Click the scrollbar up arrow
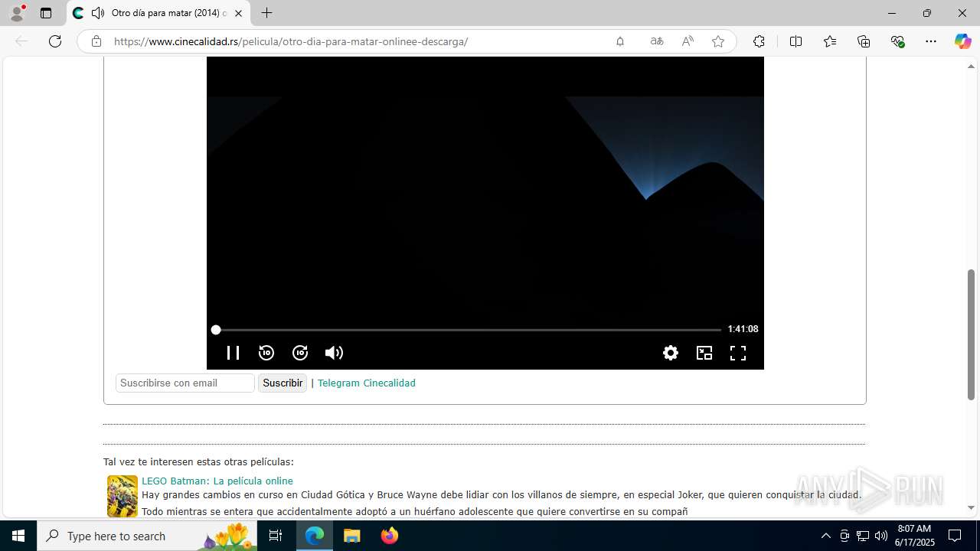Image resolution: width=980 pixels, height=551 pixels. [x=972, y=67]
